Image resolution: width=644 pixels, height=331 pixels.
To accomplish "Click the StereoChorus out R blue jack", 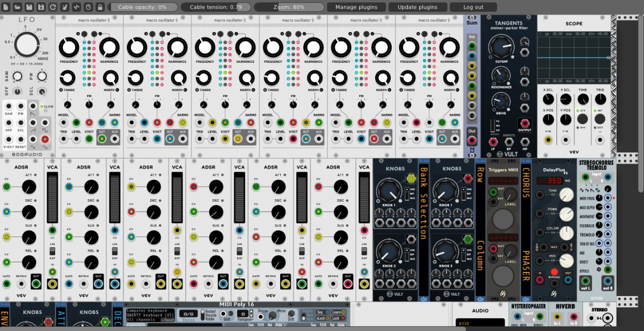I will 608,281.
